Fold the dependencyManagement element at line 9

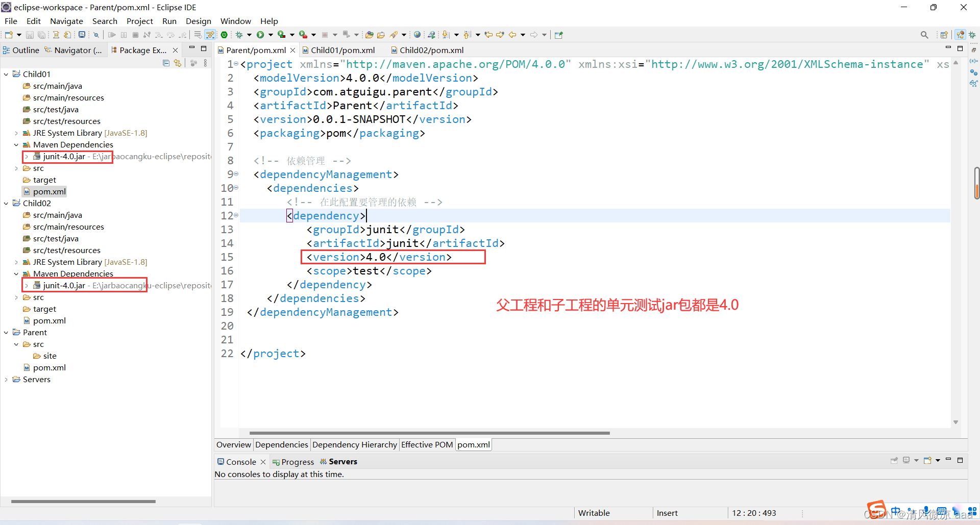click(236, 174)
